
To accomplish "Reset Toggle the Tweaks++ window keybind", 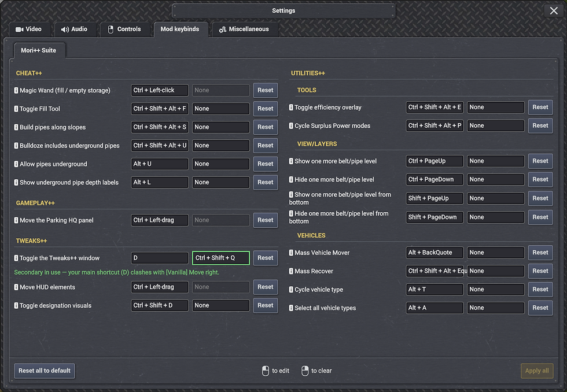I will (266, 258).
